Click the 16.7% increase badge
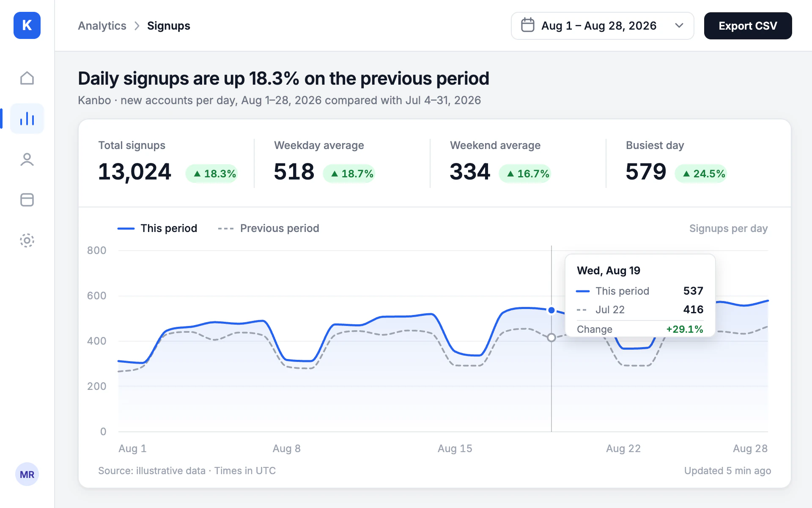The height and width of the screenshot is (508, 812). click(525, 174)
